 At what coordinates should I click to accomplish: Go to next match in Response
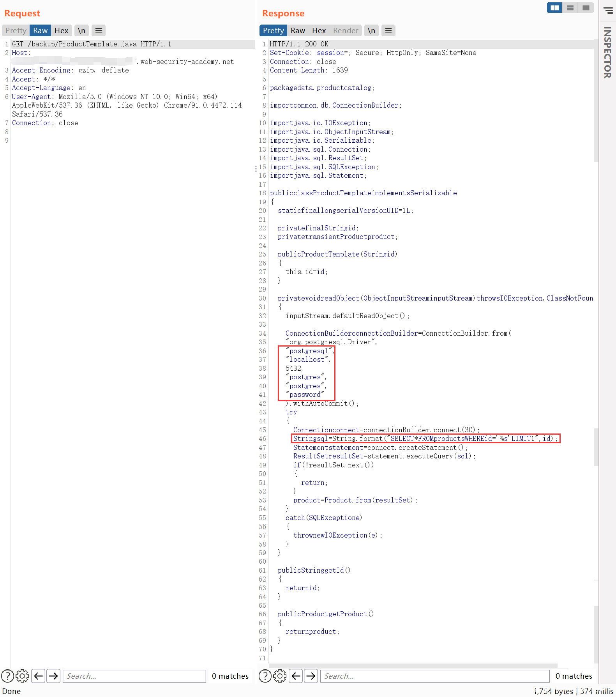pyautogui.click(x=311, y=676)
